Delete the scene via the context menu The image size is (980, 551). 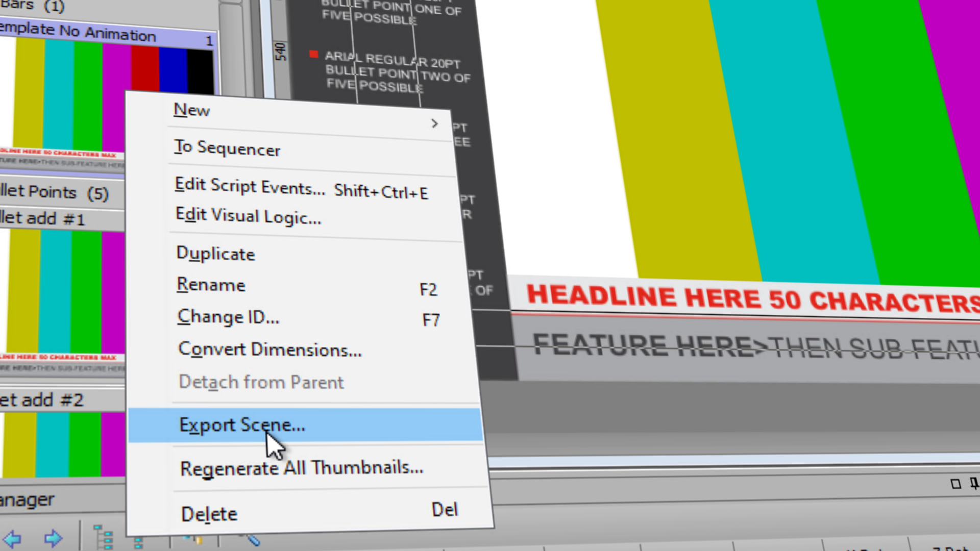(208, 514)
